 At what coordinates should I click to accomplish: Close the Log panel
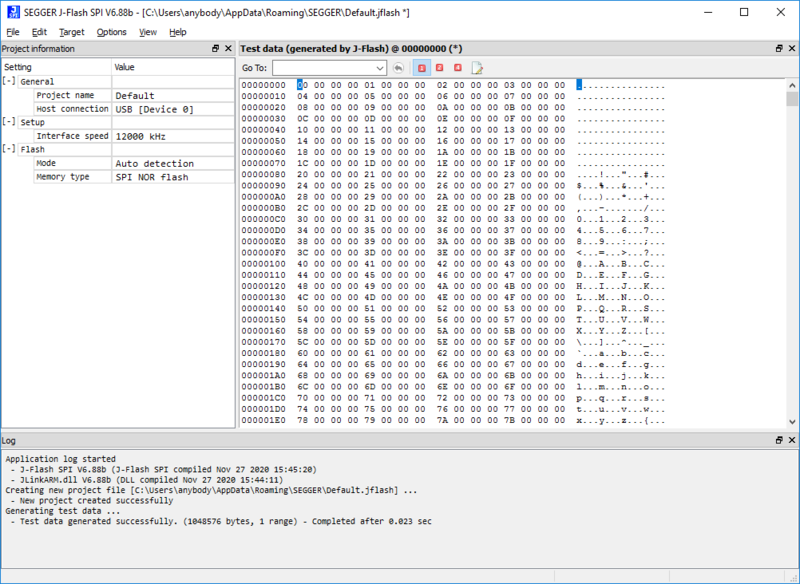click(791, 440)
